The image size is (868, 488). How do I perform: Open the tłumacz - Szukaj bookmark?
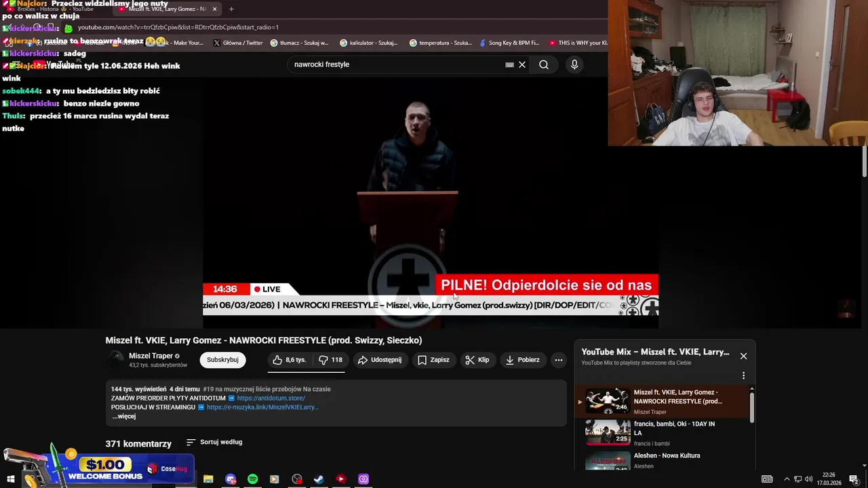[299, 43]
